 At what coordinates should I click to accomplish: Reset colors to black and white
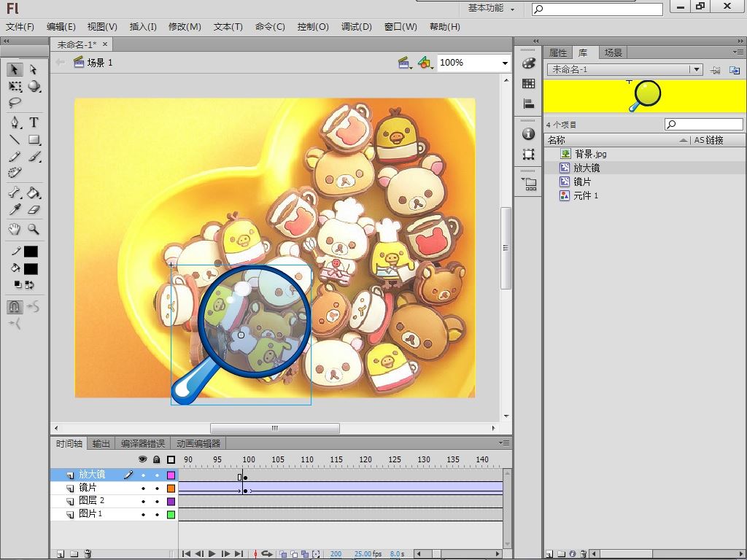(x=18, y=285)
